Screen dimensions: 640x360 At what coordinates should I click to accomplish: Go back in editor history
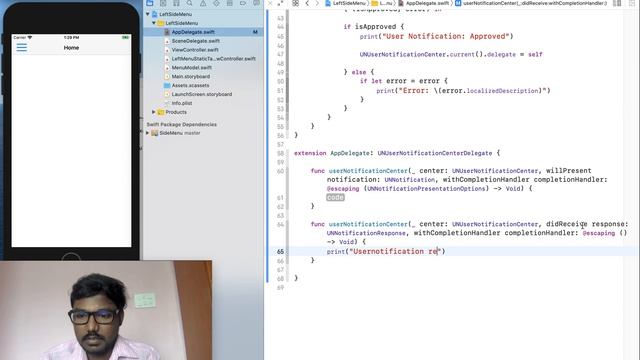[307, 3]
